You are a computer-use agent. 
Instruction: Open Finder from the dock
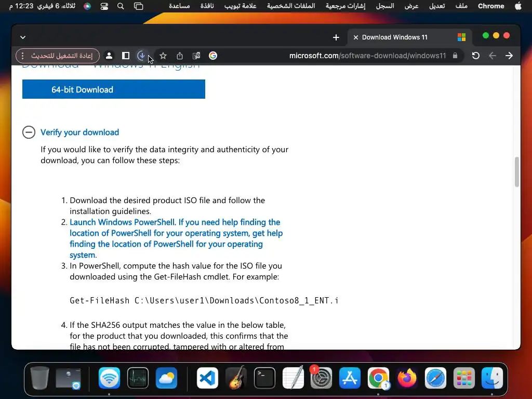492,378
